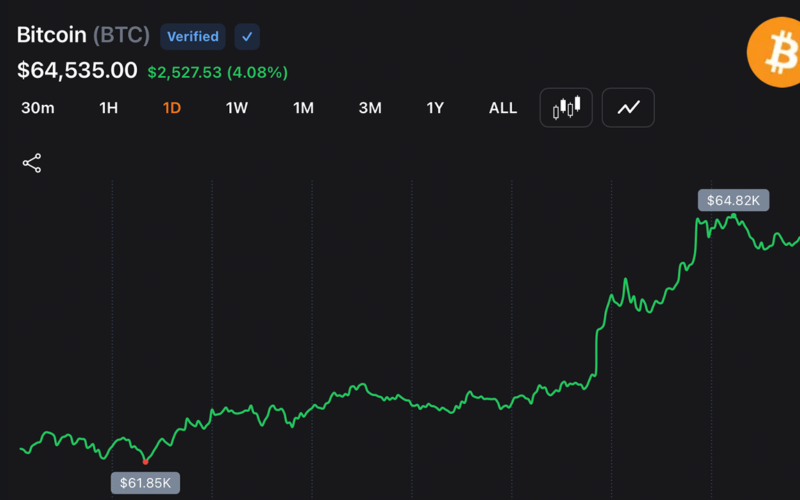Select the 1W time range
Viewport: 800px width, 500px height.
(x=237, y=108)
